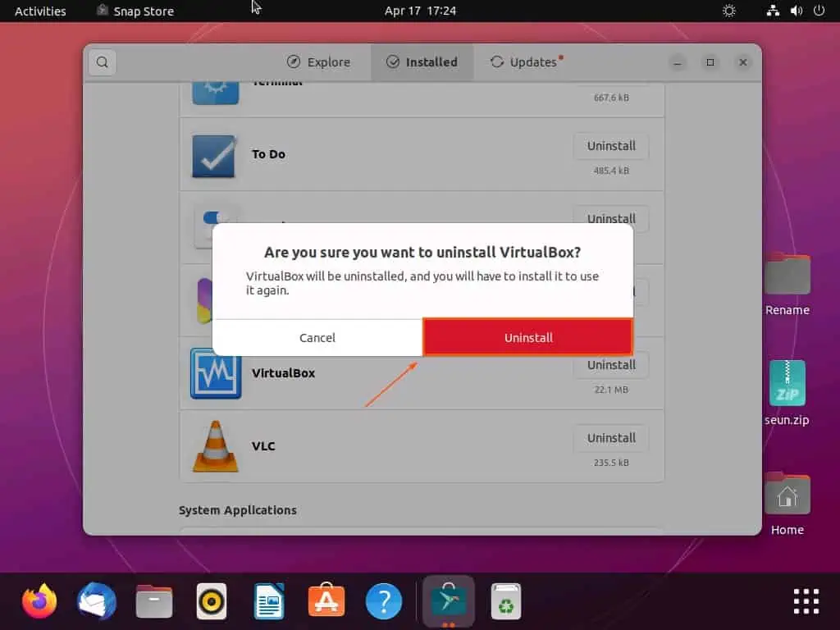Viewport: 840px width, 630px height.
Task: Click the To Do app icon
Action: (215, 155)
